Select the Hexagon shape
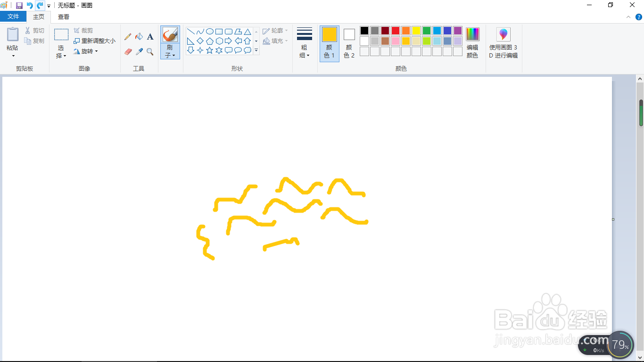The width and height of the screenshot is (644, 362). (219, 41)
